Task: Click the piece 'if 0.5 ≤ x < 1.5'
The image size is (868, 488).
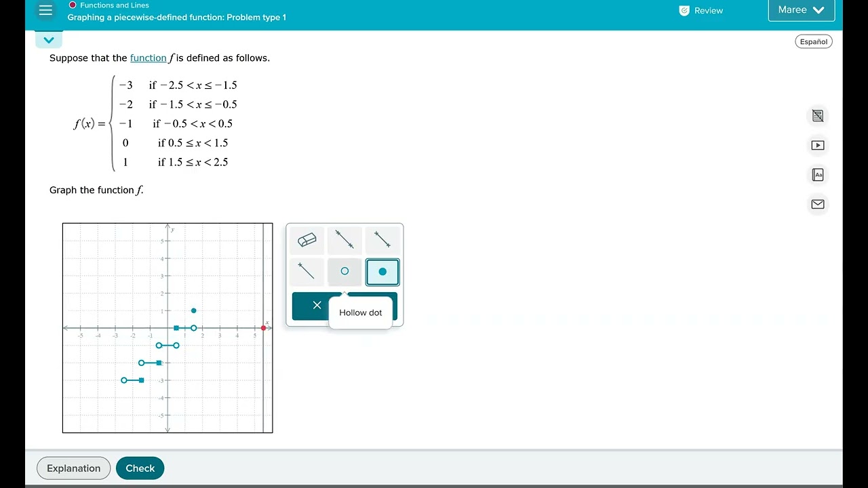Action: tap(193, 143)
